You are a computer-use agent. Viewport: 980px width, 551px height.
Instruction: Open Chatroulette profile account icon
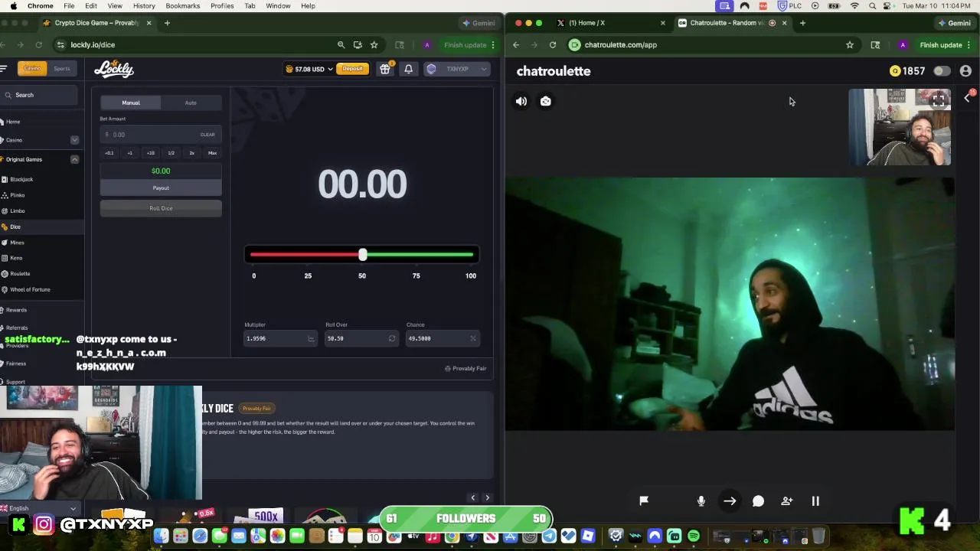coord(965,71)
